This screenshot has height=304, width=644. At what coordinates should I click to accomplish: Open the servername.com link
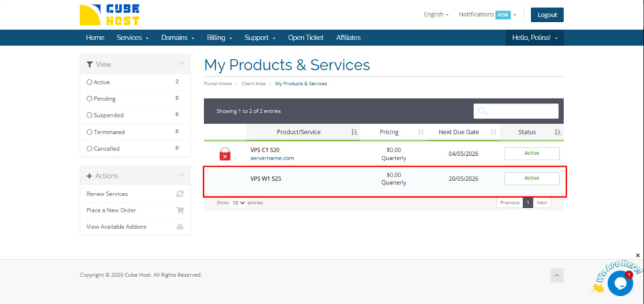[x=272, y=158]
